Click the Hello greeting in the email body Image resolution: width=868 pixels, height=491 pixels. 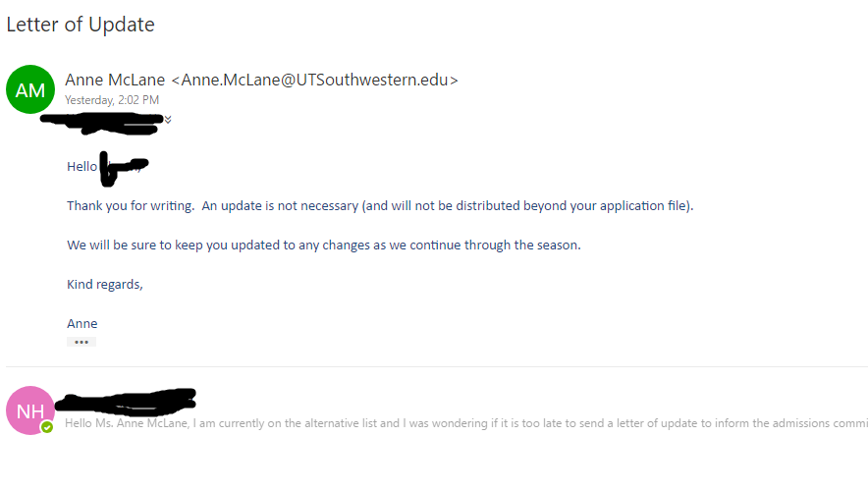[x=81, y=167]
